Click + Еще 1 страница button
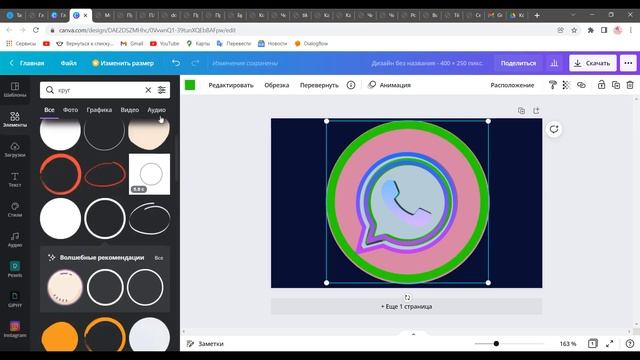This screenshot has height=360, width=640. pyautogui.click(x=407, y=306)
